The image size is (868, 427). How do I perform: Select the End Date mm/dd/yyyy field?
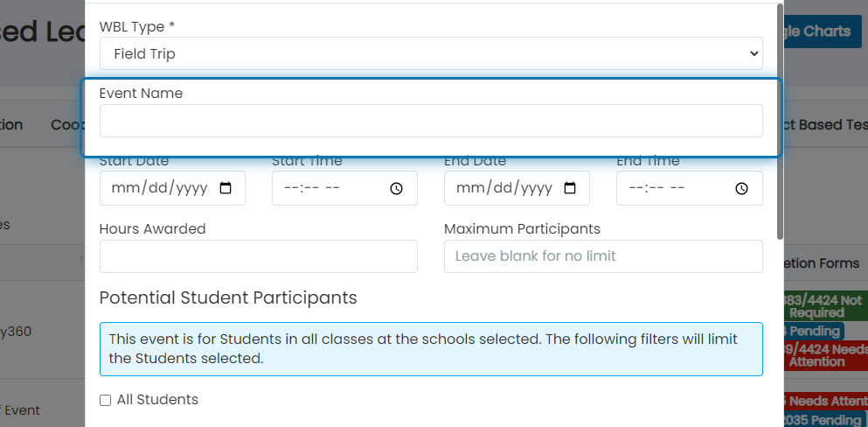517,188
